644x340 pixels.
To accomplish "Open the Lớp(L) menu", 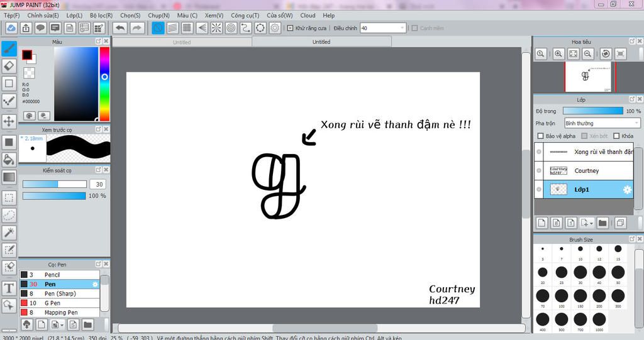I will point(74,15).
